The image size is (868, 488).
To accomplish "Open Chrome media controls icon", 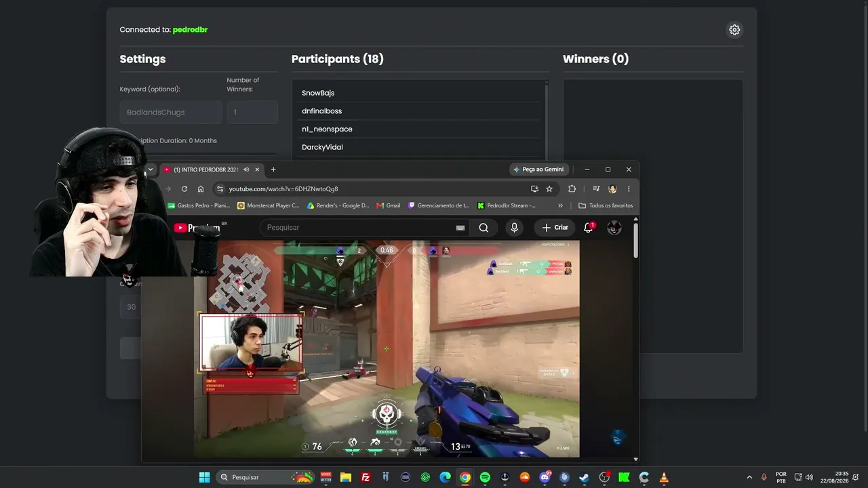I will [x=596, y=189].
